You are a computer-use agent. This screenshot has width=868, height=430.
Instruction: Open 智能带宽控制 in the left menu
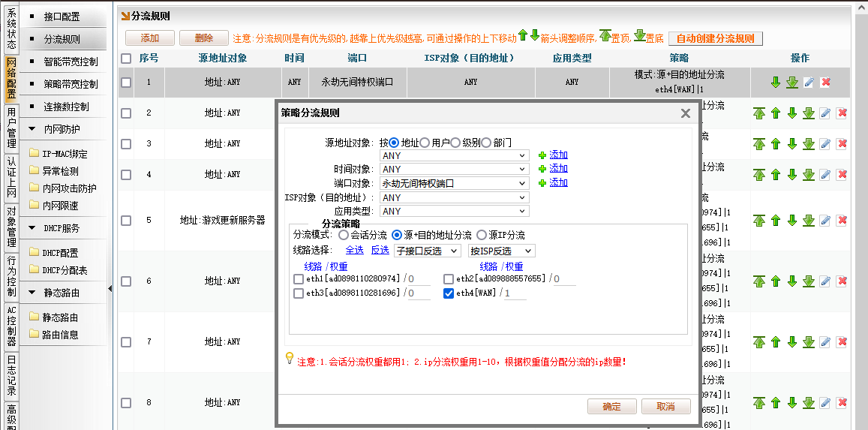pos(71,62)
